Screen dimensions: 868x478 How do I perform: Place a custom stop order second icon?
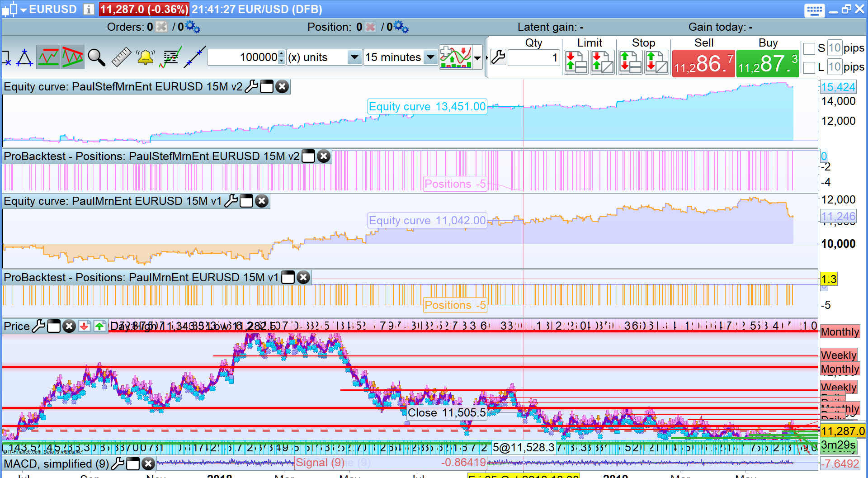point(656,62)
